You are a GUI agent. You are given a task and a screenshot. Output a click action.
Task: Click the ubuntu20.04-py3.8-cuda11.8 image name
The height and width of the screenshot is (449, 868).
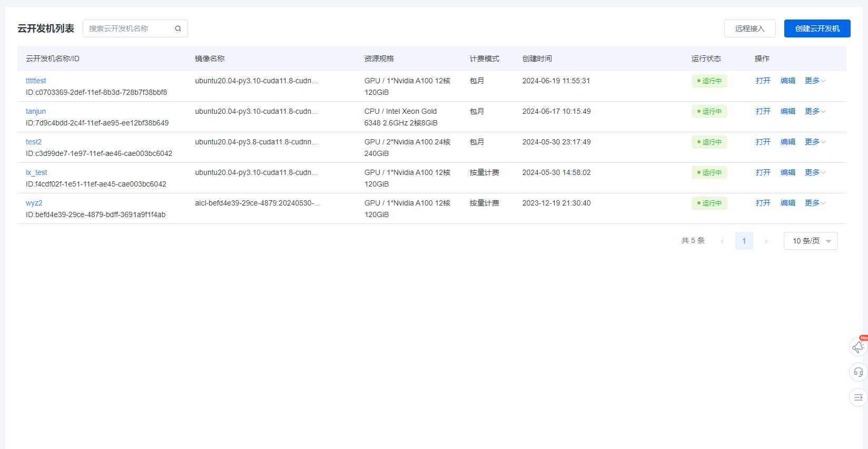(257, 142)
